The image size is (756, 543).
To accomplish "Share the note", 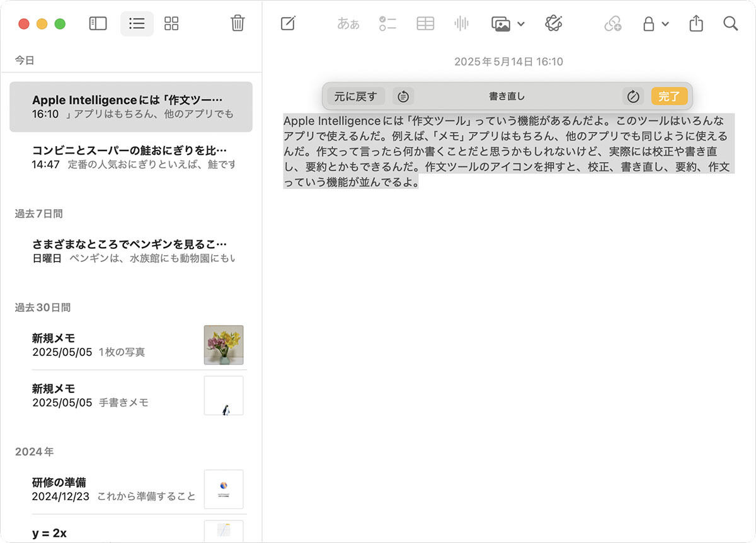I will click(x=696, y=23).
